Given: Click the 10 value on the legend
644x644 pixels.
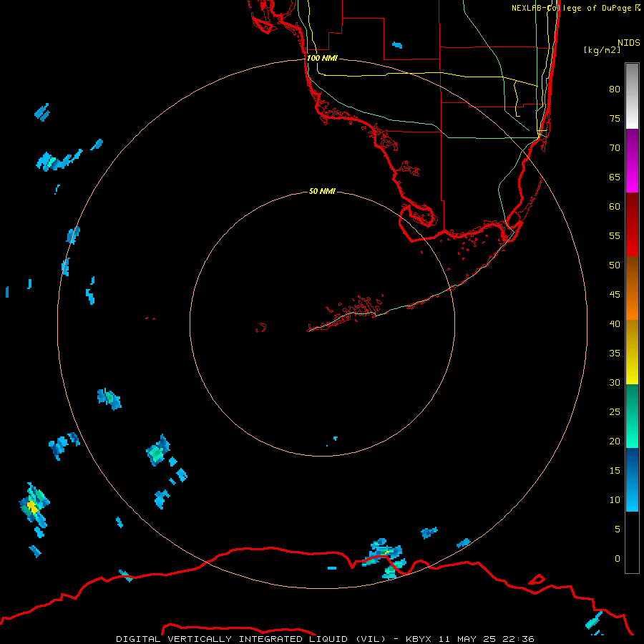Looking at the screenshot, I should tap(615, 500).
